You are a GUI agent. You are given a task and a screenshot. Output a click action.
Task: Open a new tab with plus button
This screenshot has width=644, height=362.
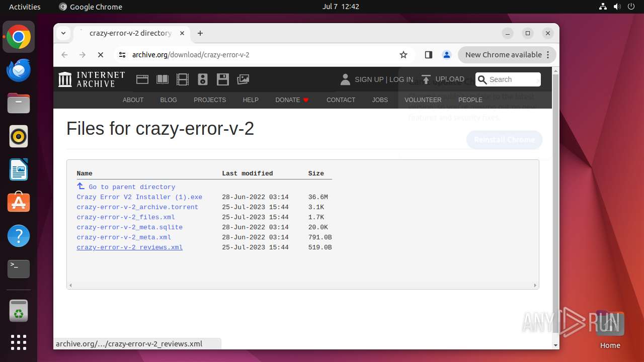click(200, 33)
